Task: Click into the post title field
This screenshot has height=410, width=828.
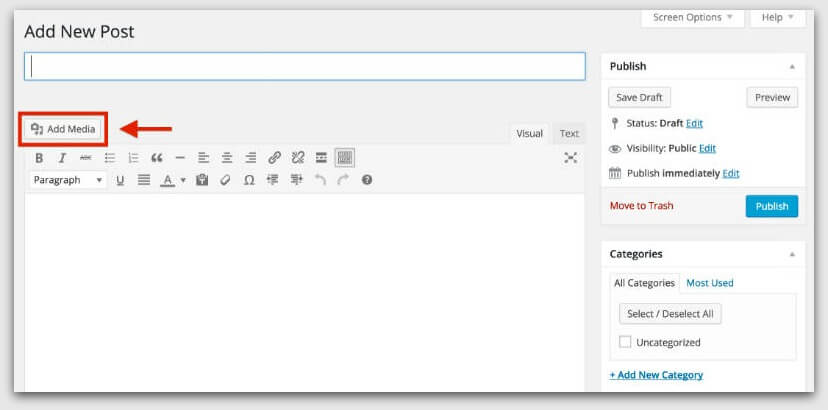Action: pos(305,66)
